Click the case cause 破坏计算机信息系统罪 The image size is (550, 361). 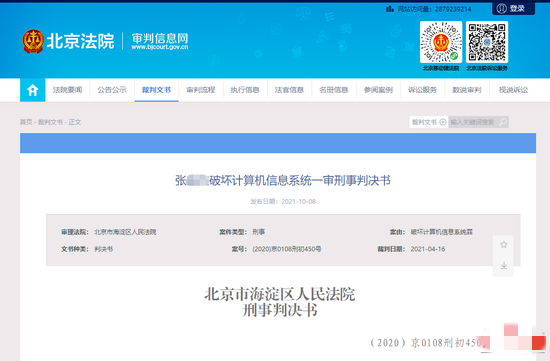[442, 232]
